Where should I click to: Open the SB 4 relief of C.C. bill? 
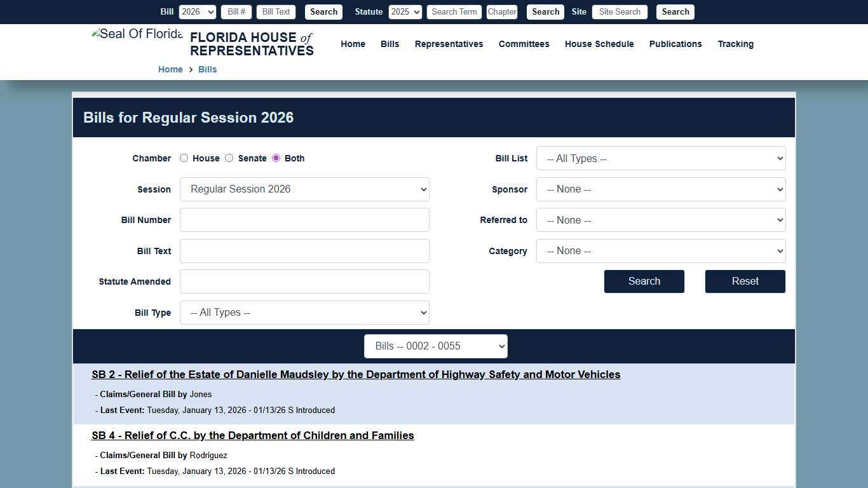coord(252,435)
